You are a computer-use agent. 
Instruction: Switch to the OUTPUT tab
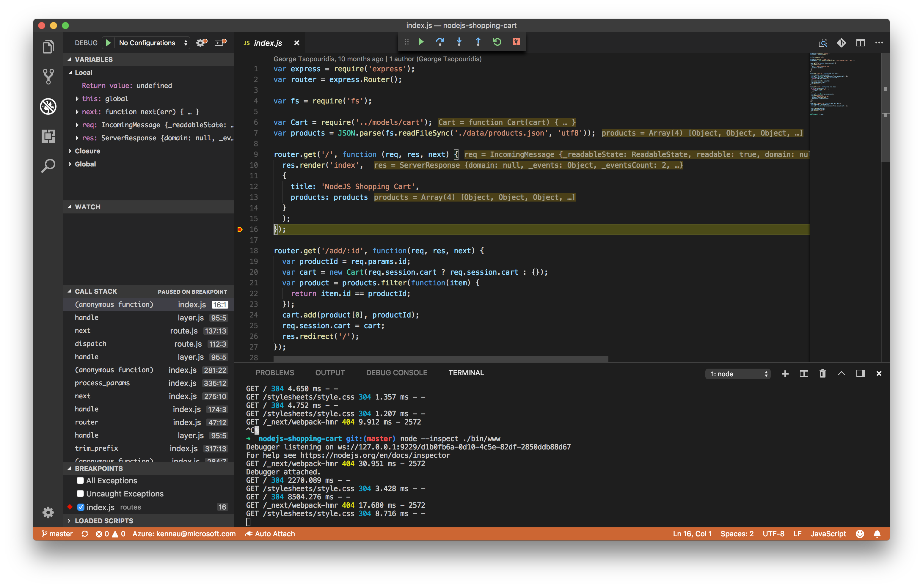click(330, 372)
